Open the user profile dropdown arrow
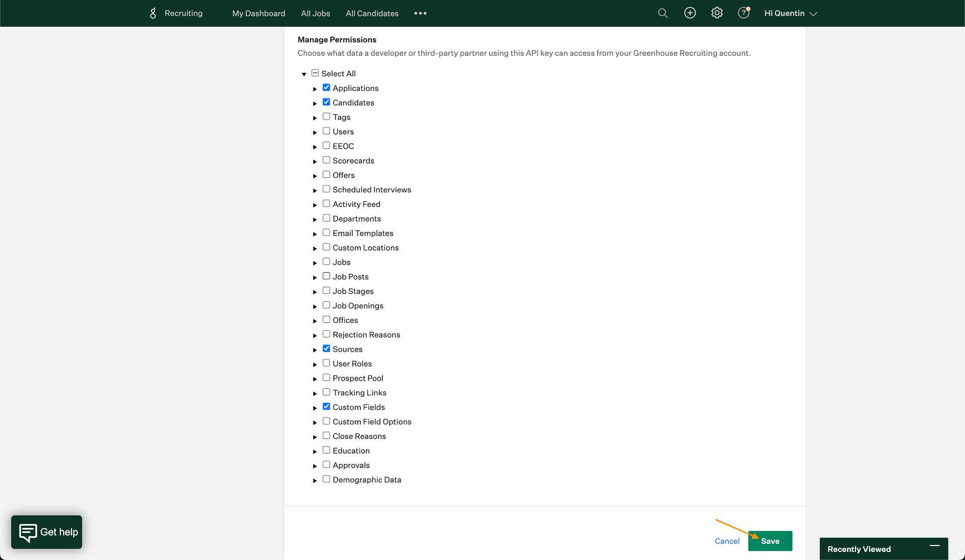The width and height of the screenshot is (965, 560). (813, 14)
